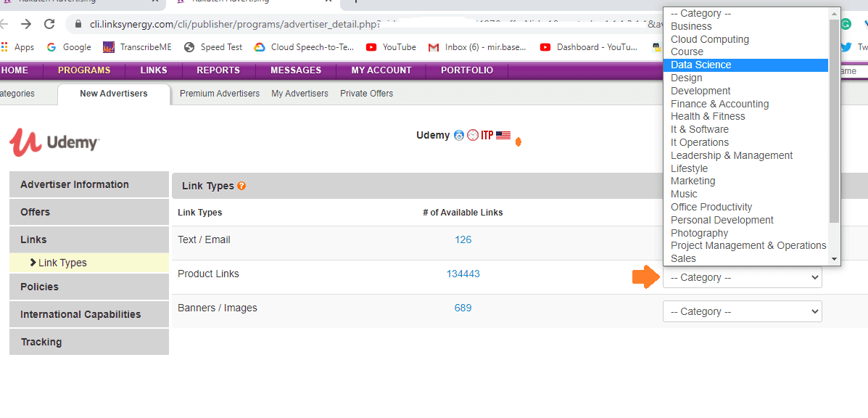The image size is (868, 418).
Task: Open the MY ACCOUNT menu
Action: 381,70
